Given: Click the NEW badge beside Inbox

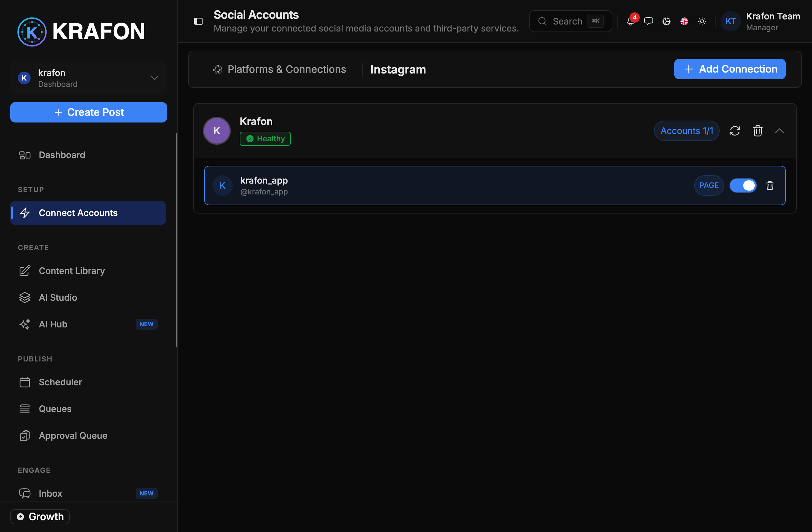Looking at the screenshot, I should tap(146, 493).
